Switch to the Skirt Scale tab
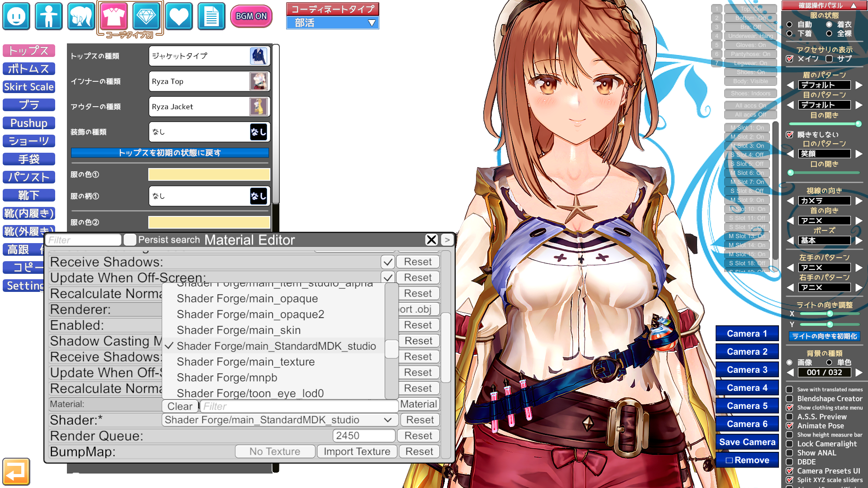The height and width of the screenshot is (488, 868). 29,87
